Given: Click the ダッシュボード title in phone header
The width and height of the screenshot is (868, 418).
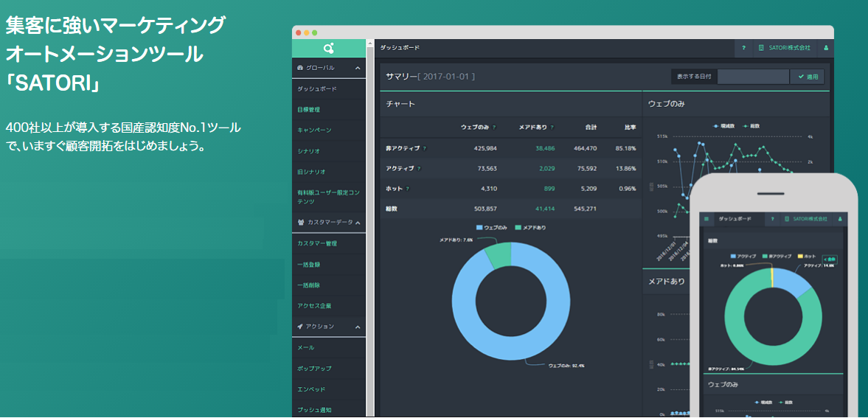Looking at the screenshot, I should click(735, 219).
